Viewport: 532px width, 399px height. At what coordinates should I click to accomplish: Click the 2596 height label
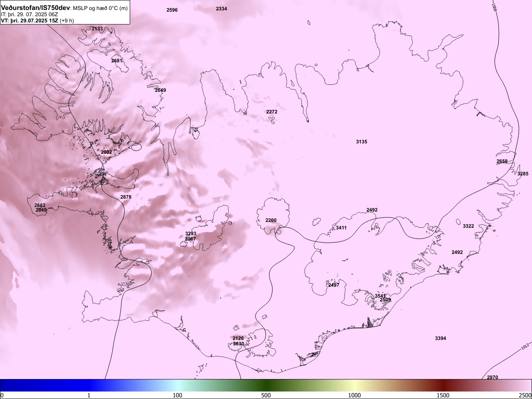pyautogui.click(x=172, y=10)
